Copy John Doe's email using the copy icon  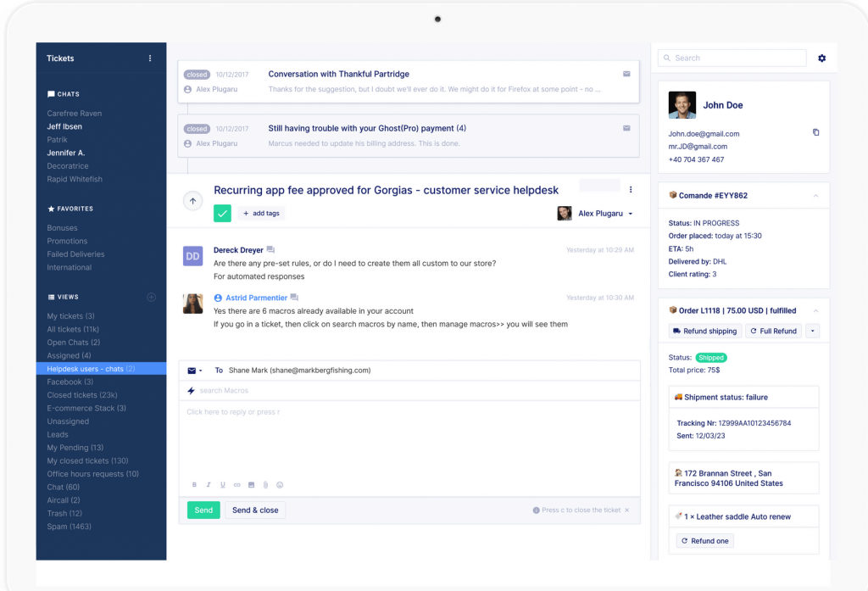(815, 132)
